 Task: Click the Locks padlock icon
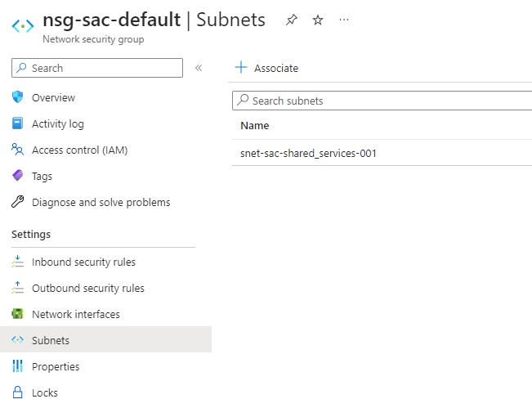click(x=17, y=392)
